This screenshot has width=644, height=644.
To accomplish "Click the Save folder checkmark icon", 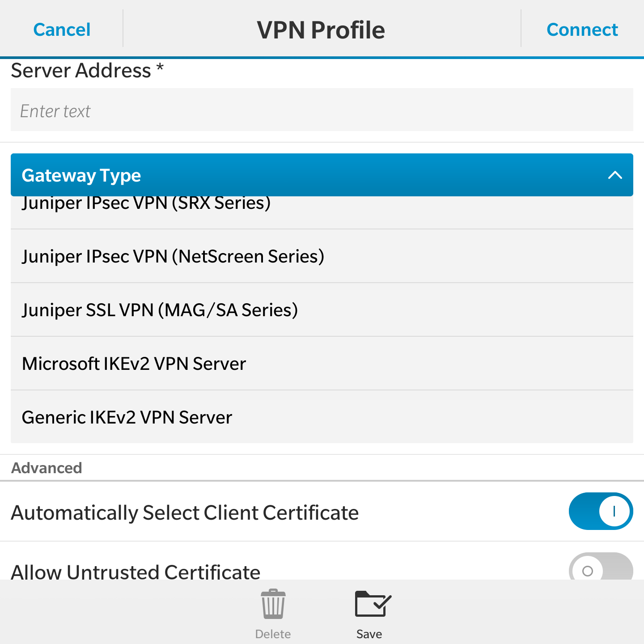I will [372, 604].
